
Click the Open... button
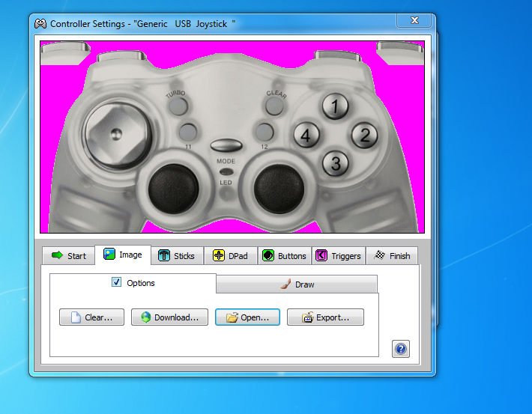[x=247, y=317]
